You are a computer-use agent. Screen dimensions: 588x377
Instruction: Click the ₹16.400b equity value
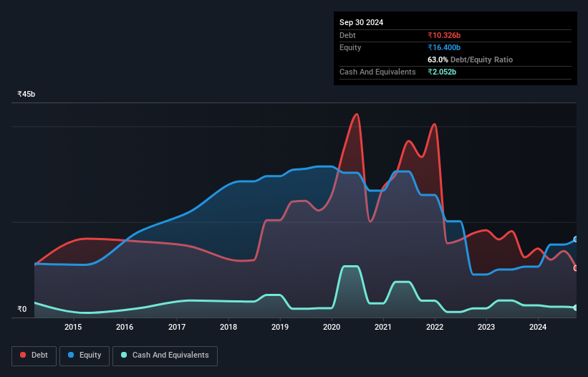[x=444, y=47]
